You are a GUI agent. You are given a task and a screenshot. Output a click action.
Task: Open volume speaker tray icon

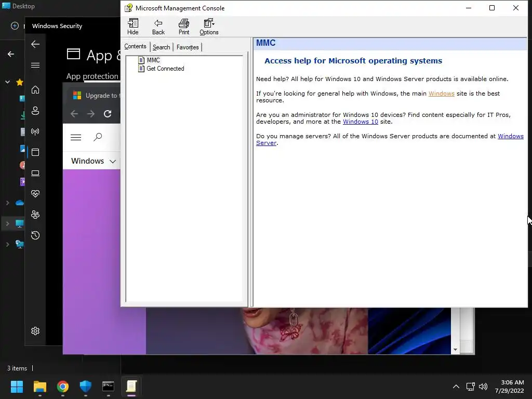tap(483, 387)
